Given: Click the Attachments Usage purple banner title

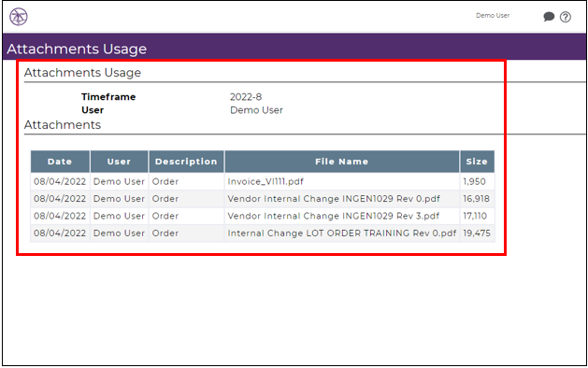Looking at the screenshot, I should point(77,50).
